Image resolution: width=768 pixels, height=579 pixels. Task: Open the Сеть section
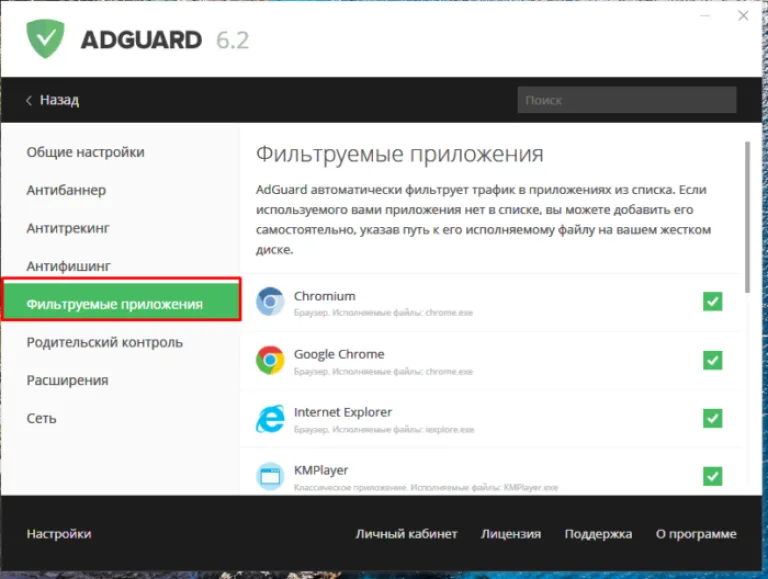pos(41,418)
